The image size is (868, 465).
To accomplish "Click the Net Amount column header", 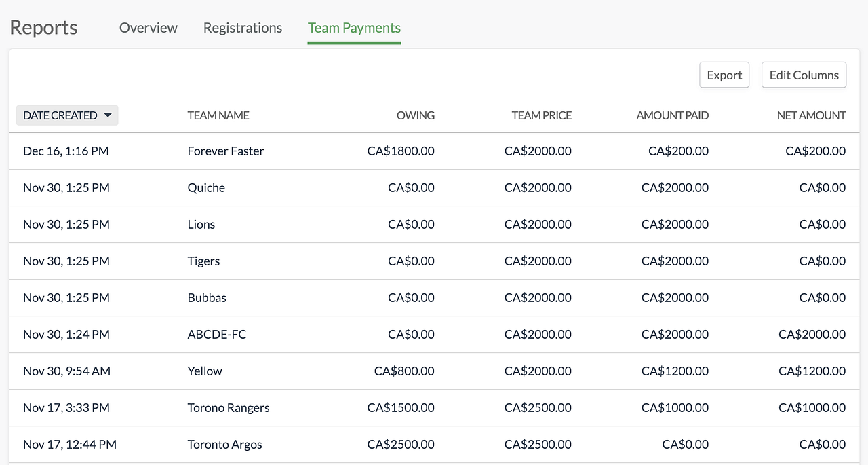I will coord(811,115).
